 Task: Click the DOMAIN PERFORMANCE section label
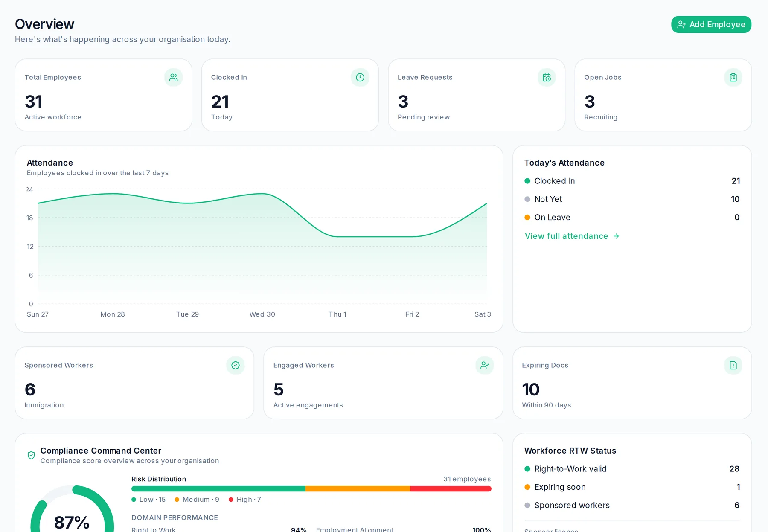point(175,518)
